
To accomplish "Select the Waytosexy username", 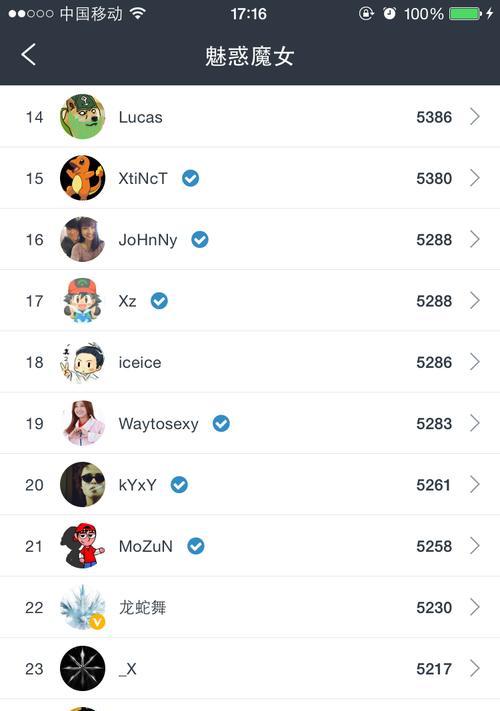I will [159, 424].
